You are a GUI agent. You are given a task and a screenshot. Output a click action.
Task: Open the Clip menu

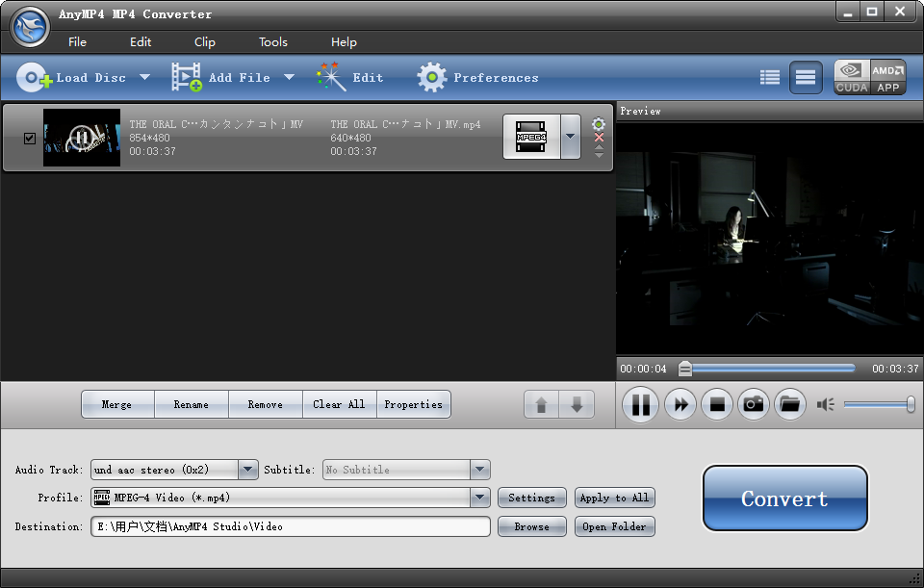(x=204, y=41)
